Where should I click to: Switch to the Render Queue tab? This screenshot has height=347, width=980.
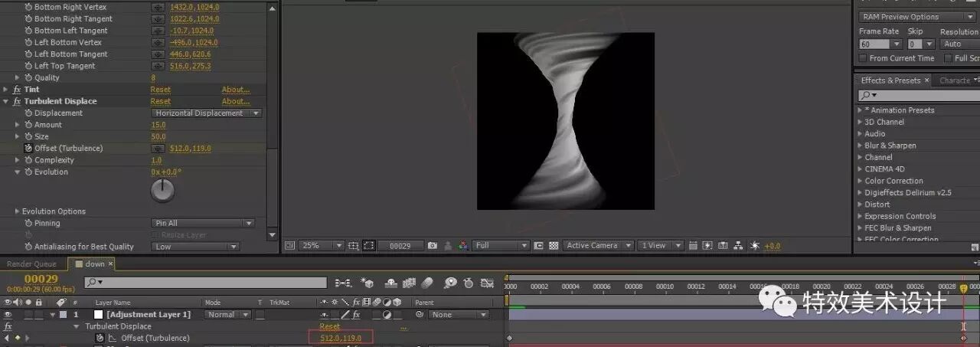click(x=32, y=264)
